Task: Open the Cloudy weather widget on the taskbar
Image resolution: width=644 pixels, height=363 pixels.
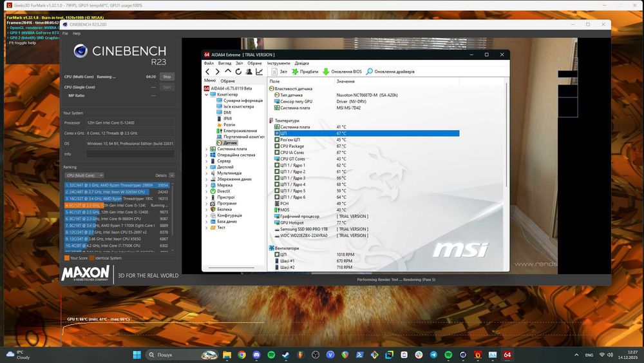Action: point(18,355)
